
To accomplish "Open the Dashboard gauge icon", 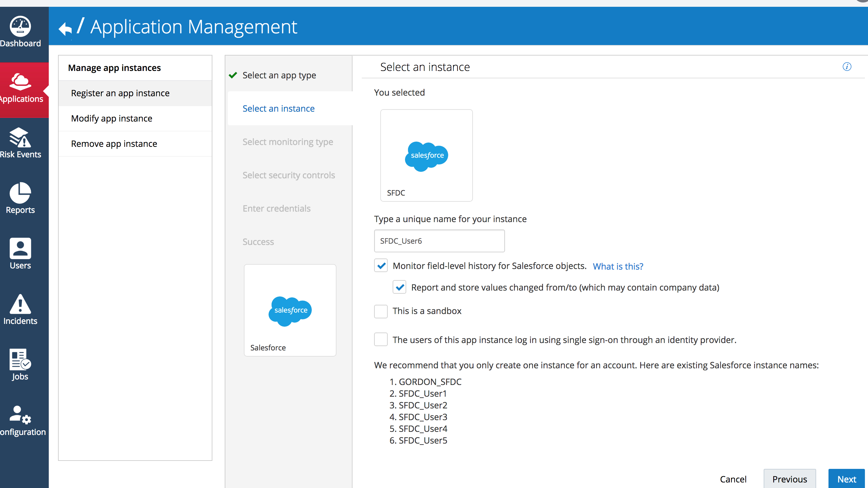I will point(20,26).
